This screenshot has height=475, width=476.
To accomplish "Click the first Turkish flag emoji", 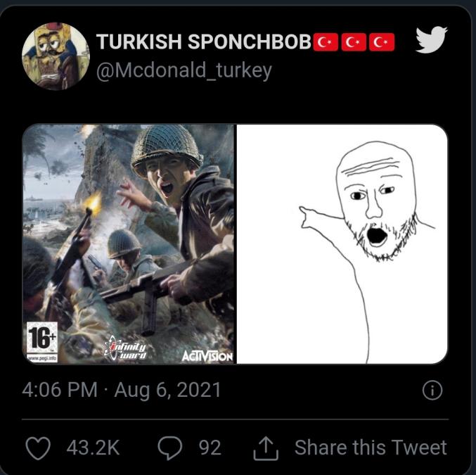I will coord(324,43).
